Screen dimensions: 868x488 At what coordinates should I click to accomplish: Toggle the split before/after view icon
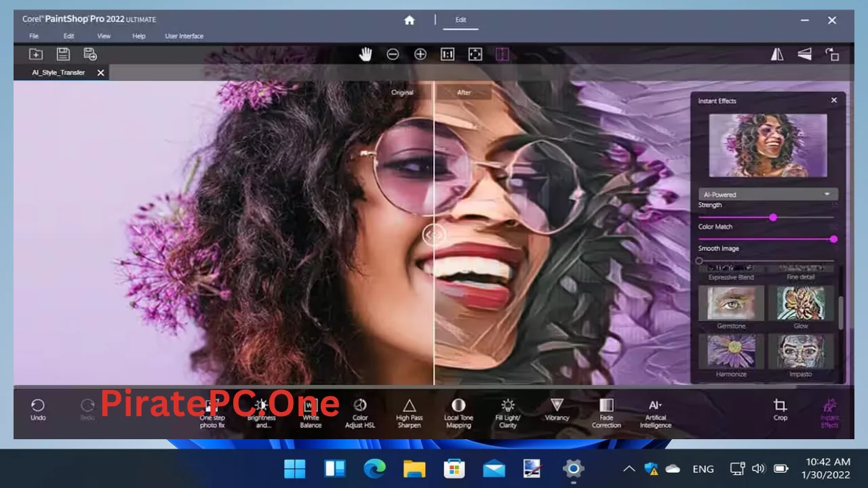(502, 54)
